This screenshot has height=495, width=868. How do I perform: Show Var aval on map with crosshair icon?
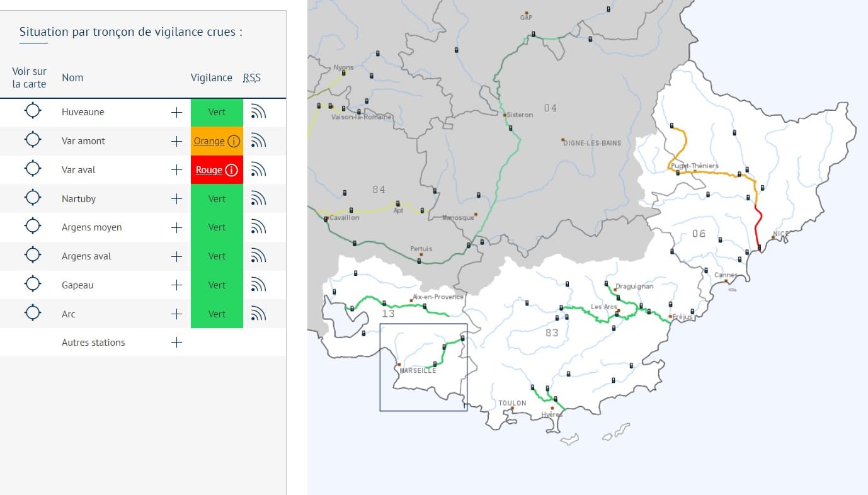click(x=33, y=169)
